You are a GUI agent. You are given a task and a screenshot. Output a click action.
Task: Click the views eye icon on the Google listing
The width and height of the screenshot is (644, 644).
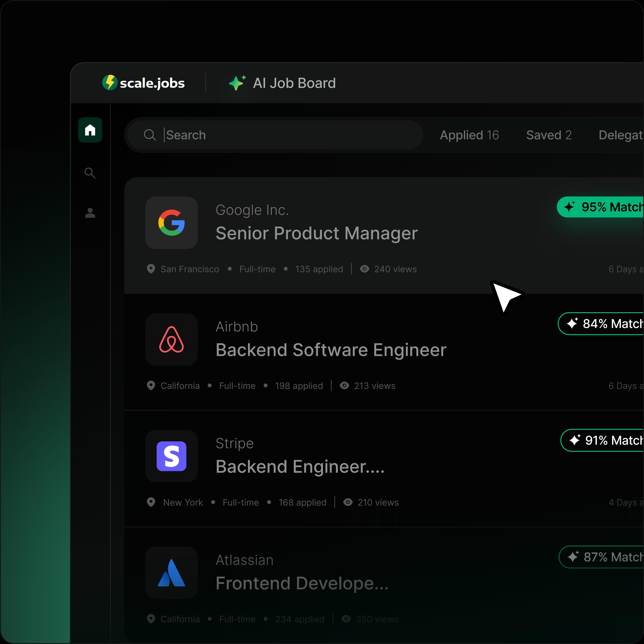(364, 269)
